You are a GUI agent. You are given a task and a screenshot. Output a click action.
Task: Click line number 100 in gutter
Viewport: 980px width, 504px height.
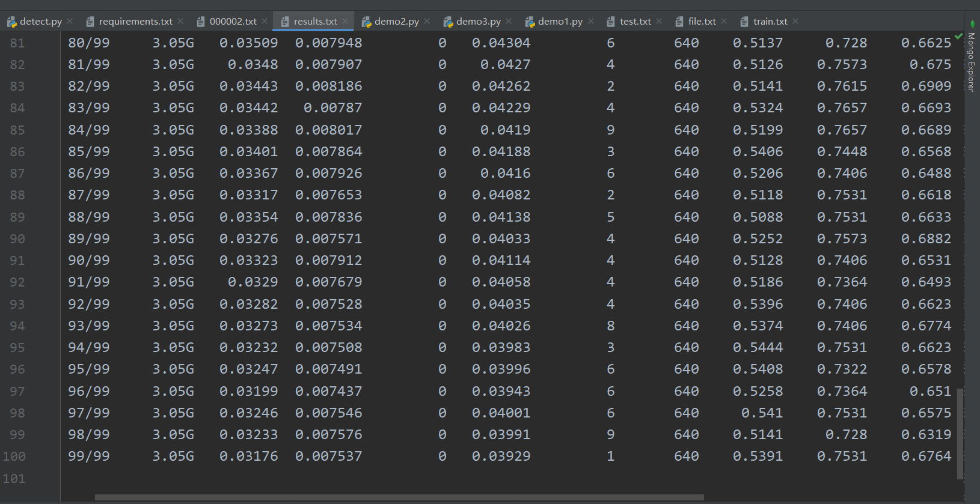14,457
